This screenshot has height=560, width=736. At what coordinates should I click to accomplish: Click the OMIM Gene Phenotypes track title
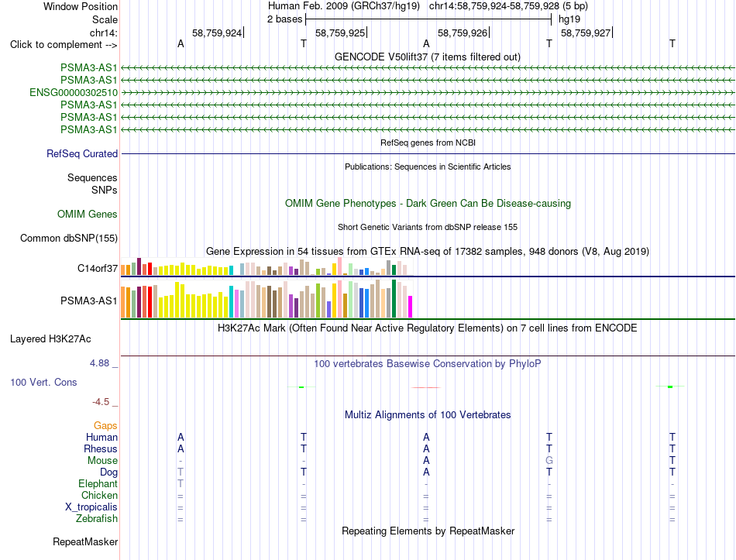pos(428,203)
